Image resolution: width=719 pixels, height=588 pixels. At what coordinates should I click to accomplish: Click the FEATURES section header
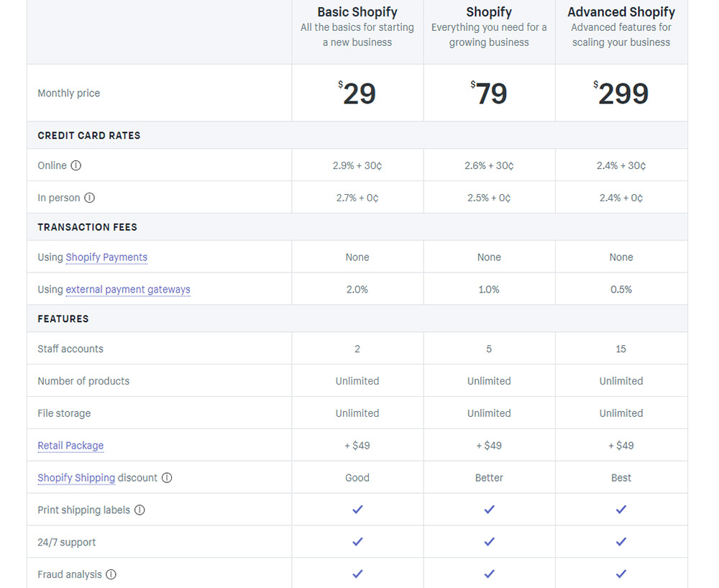(x=63, y=319)
